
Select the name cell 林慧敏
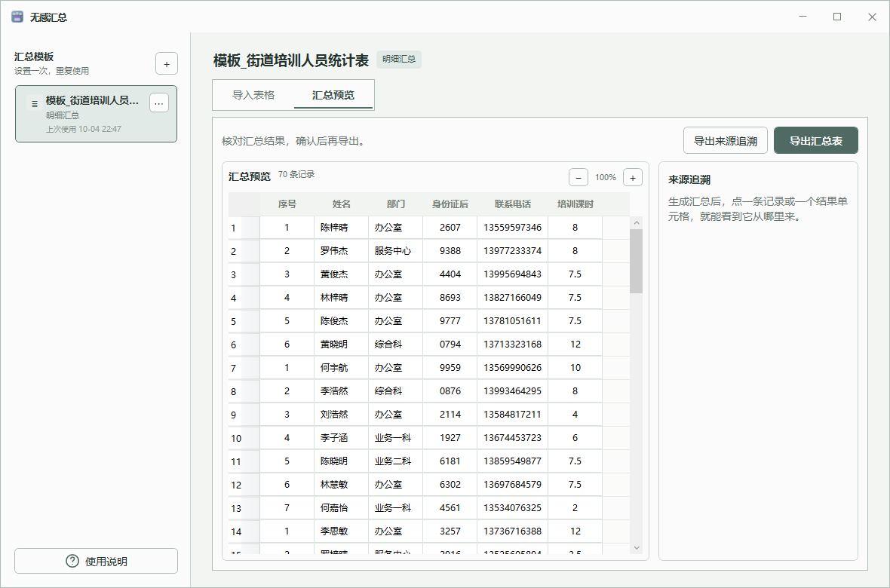point(341,484)
